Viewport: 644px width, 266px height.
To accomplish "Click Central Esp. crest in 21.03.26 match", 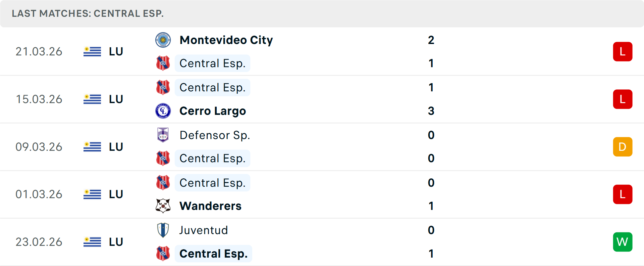I will click(x=163, y=63).
